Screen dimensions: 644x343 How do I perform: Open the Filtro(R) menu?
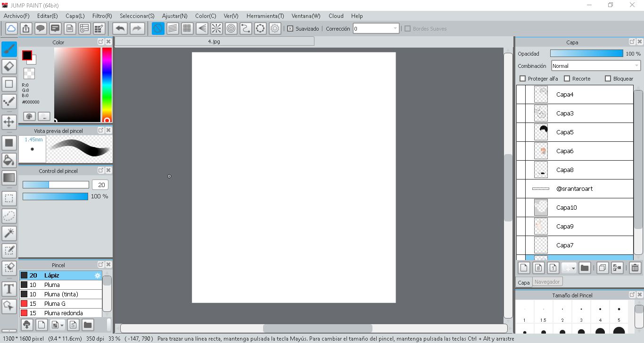(102, 16)
